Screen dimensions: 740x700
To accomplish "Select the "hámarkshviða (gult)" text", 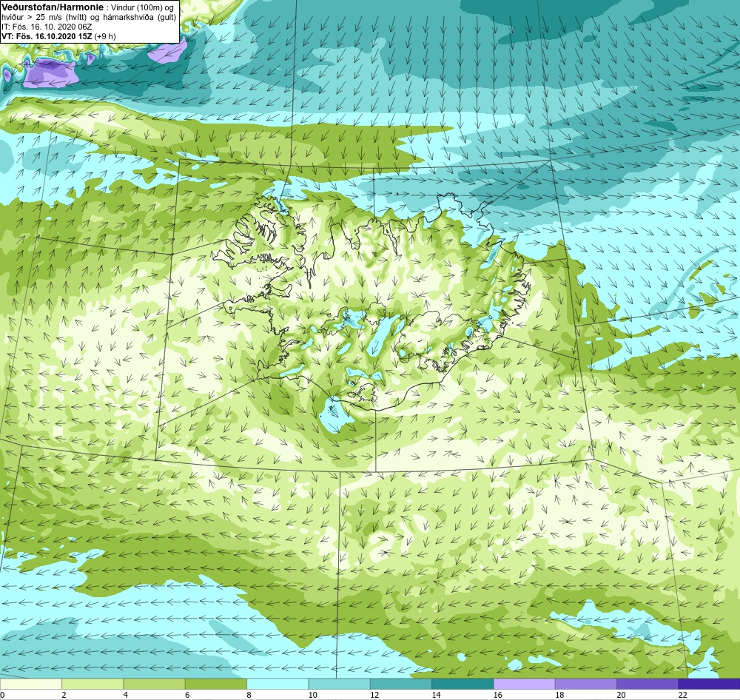I will click(x=138, y=18).
